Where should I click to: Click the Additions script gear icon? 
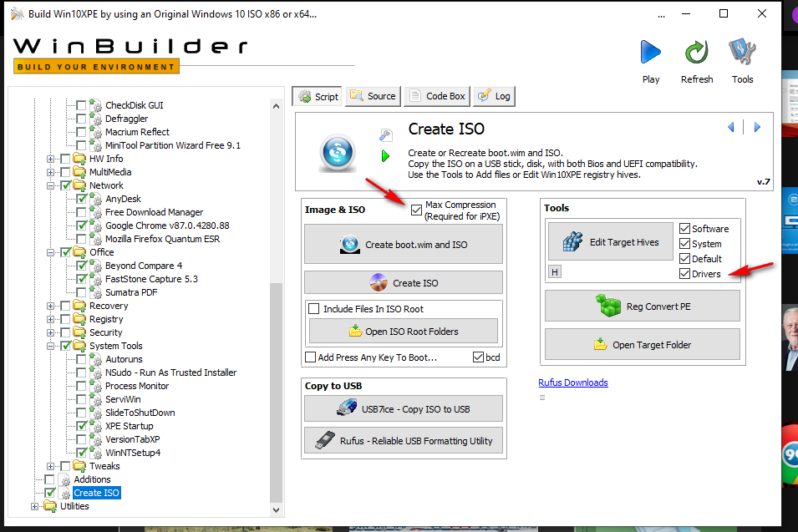click(x=64, y=479)
